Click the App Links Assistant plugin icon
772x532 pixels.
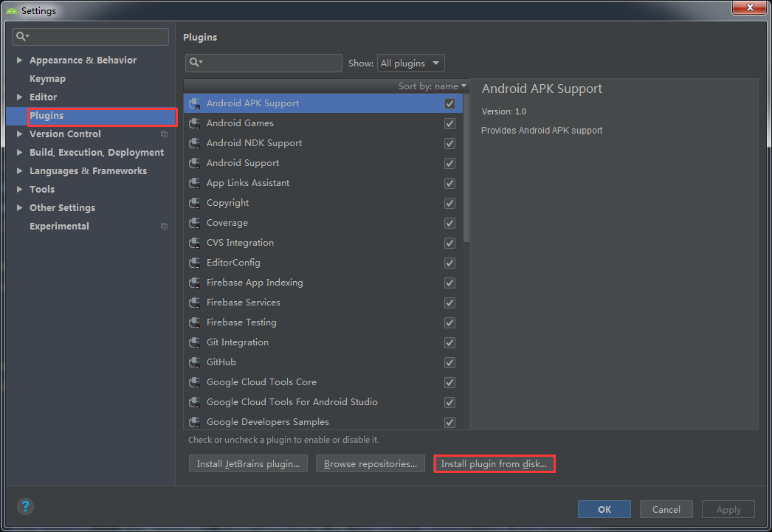pos(195,183)
